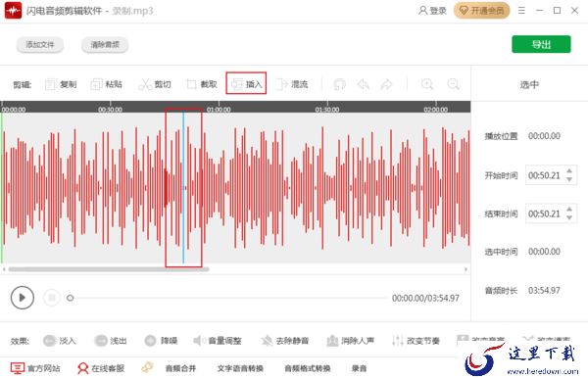
Task: Click the 00:00.00/03:54.97 playback time text
Action: pos(425,298)
